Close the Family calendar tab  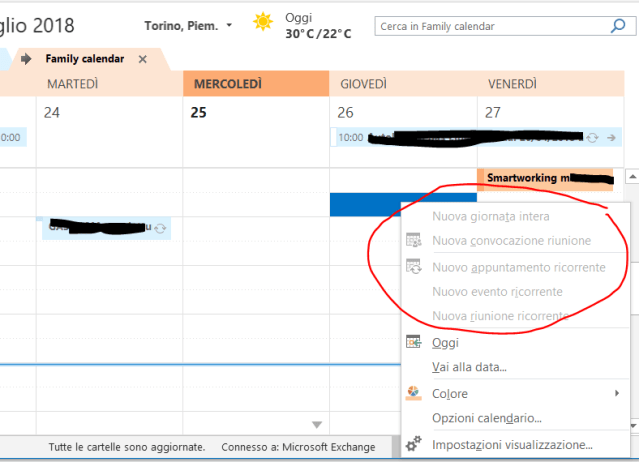tap(142, 59)
